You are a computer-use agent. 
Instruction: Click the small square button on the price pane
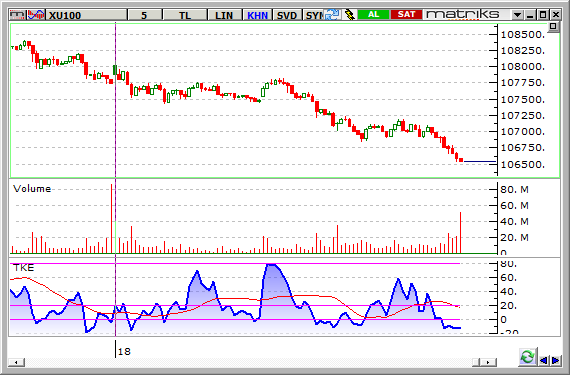[553, 27]
